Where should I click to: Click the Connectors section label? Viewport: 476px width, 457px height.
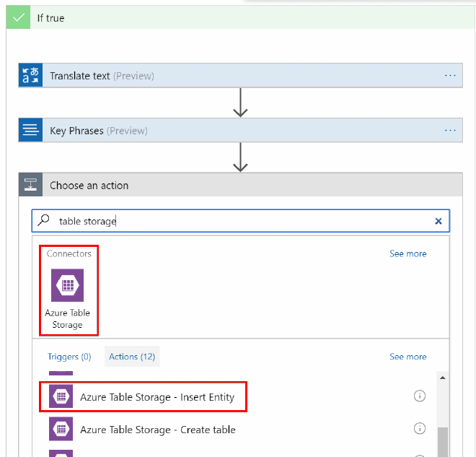click(69, 253)
